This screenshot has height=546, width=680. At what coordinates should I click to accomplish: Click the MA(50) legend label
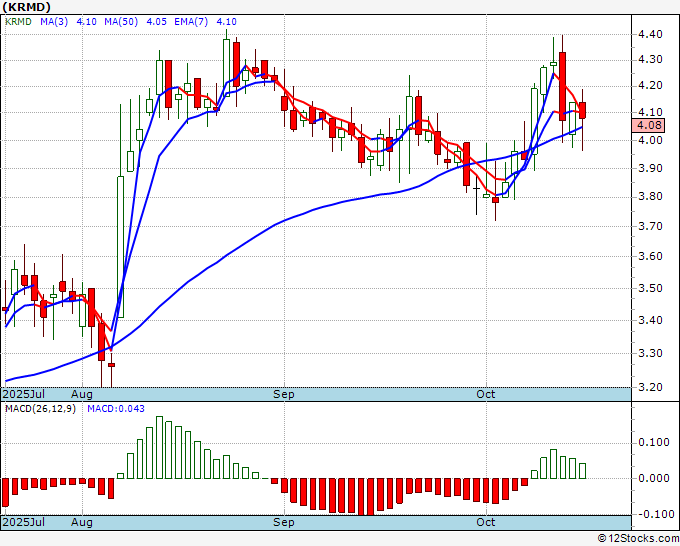tap(121, 21)
